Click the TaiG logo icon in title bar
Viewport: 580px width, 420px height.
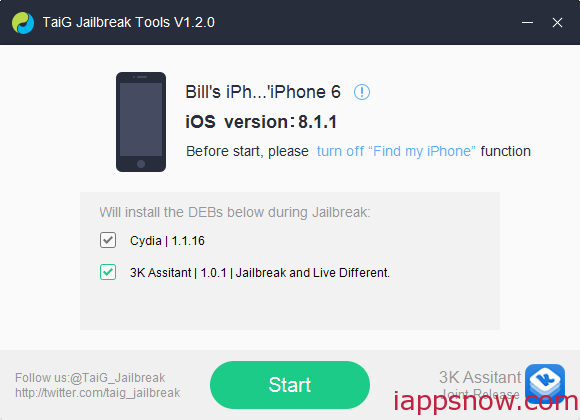tap(23, 23)
